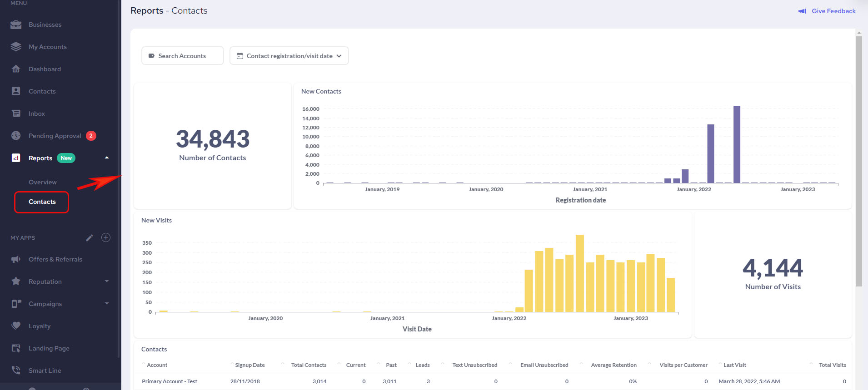Click the Pending Approval clock icon
Image resolution: width=868 pixels, height=390 pixels.
16,136
